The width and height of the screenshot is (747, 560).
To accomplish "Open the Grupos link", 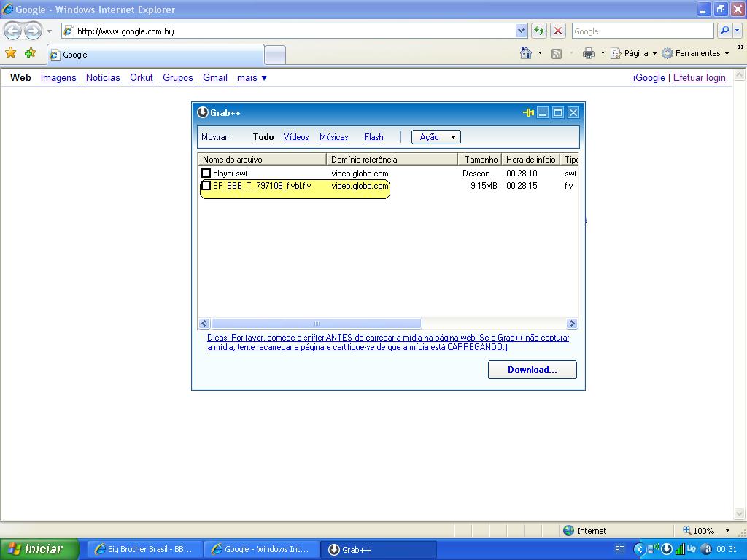I will 178,77.
